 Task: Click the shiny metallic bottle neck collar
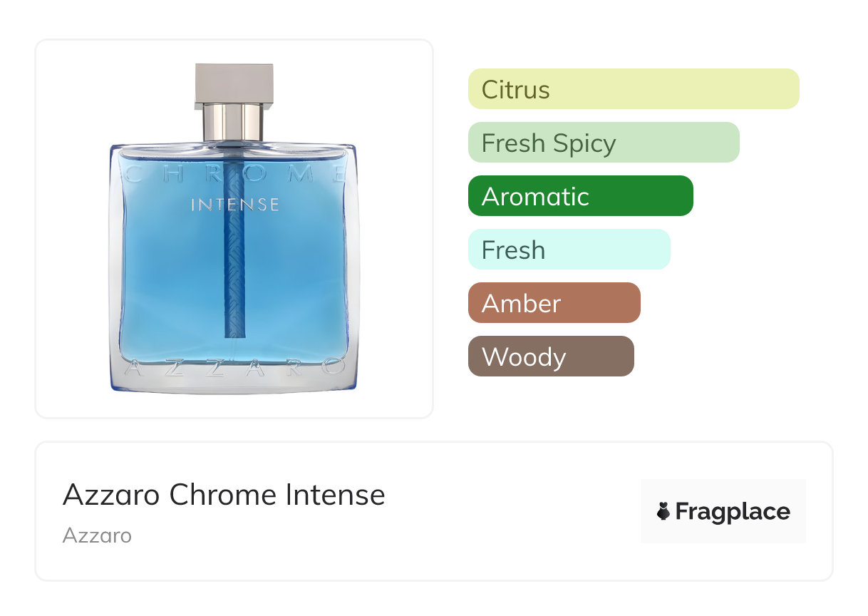point(234,123)
